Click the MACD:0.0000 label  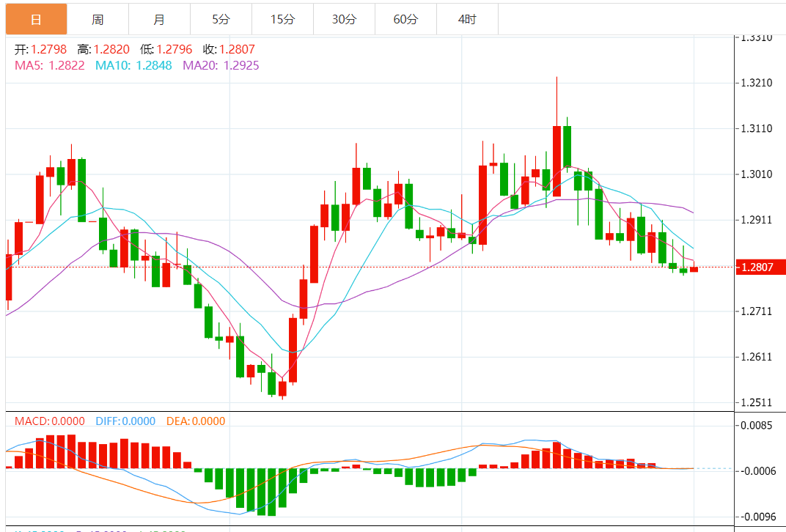click(50, 421)
